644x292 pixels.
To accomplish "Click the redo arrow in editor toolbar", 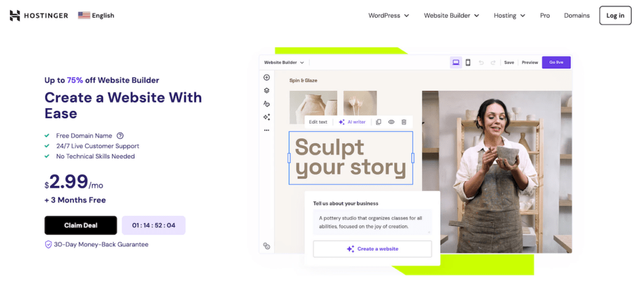I will point(493,62).
